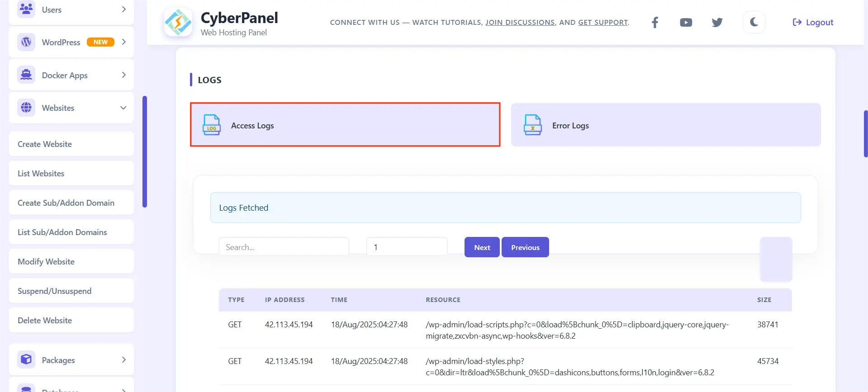
Task: Click the Error Logs file icon
Action: point(532,125)
